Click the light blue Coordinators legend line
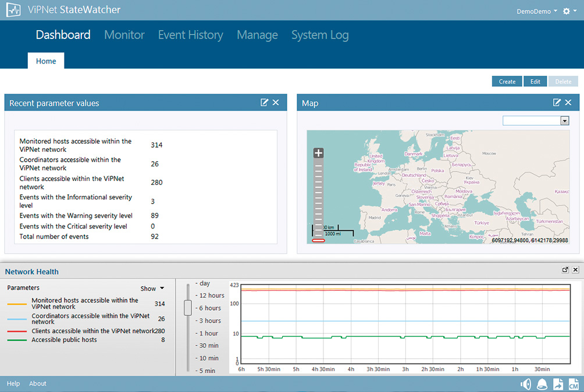Screen dimensions: 584x392 point(17,319)
